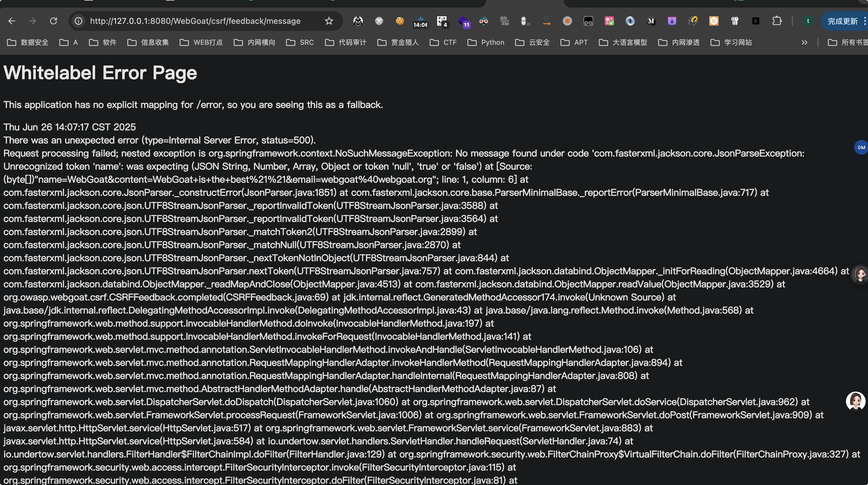Click the 'Thu Jun 26 14:07:17 CST 2025' timestamp
Screen dimensions: 868x485
click(69, 127)
